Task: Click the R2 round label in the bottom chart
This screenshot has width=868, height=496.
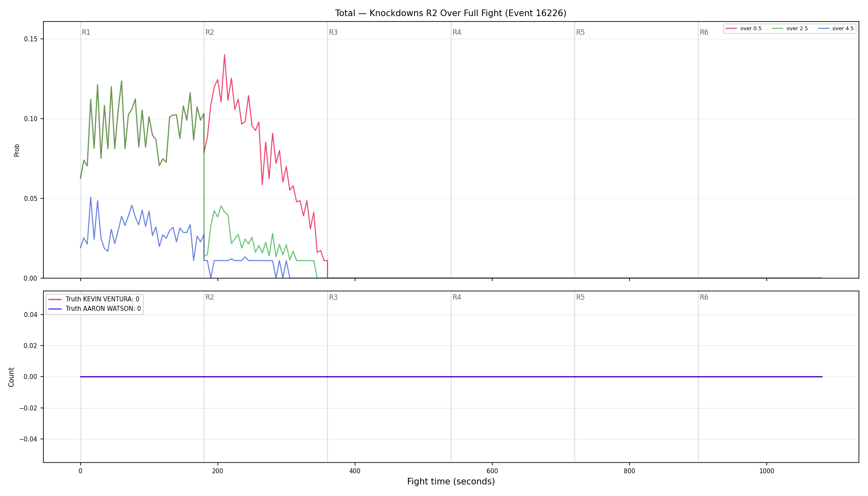Action: point(210,297)
